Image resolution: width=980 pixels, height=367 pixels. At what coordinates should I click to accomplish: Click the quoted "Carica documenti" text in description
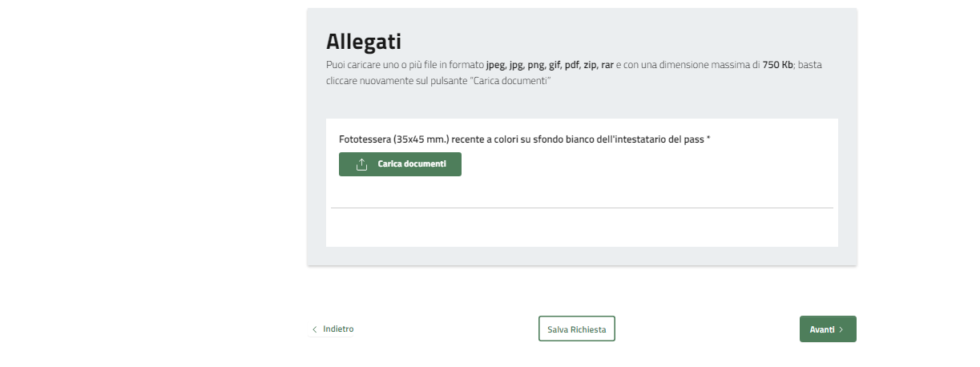511,81
